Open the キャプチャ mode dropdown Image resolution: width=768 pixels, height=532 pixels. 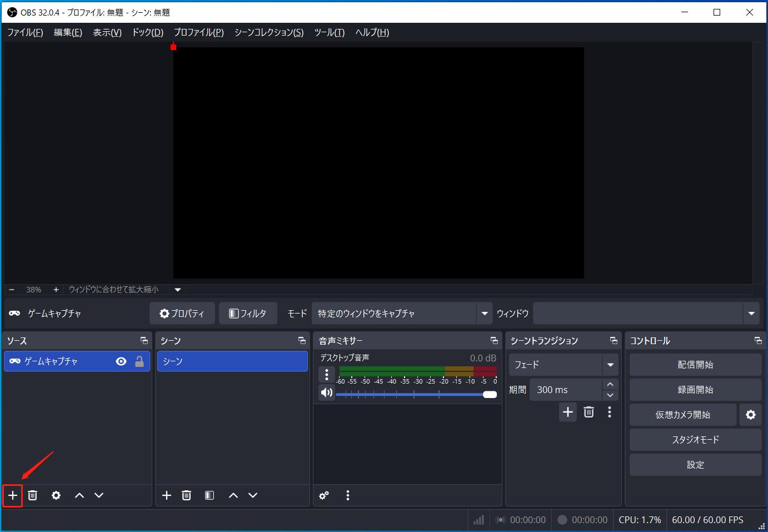483,313
